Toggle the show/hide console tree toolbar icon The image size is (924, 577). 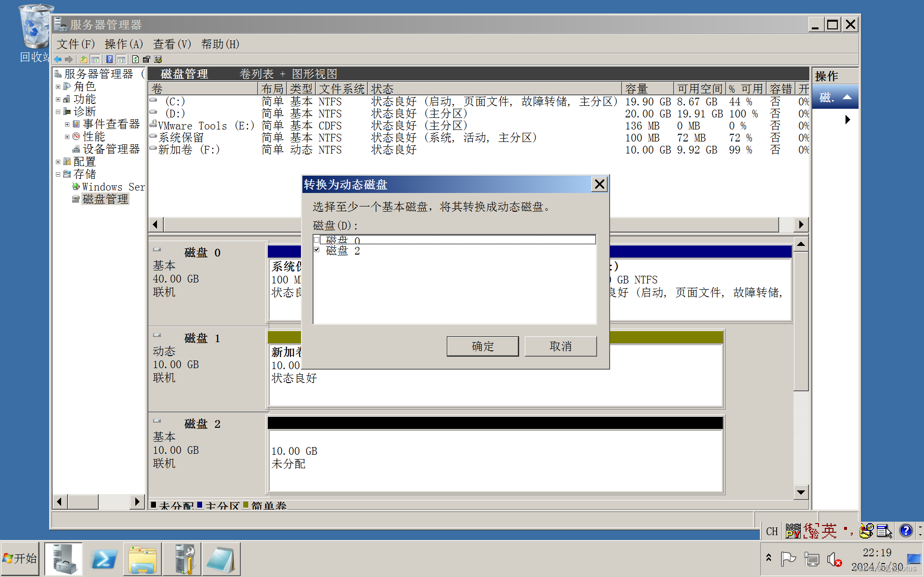pyautogui.click(x=95, y=59)
